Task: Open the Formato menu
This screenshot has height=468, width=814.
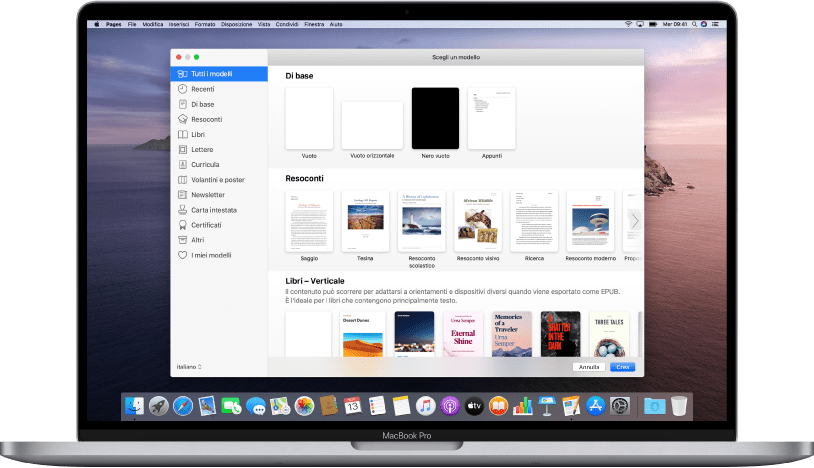Action: (x=204, y=22)
